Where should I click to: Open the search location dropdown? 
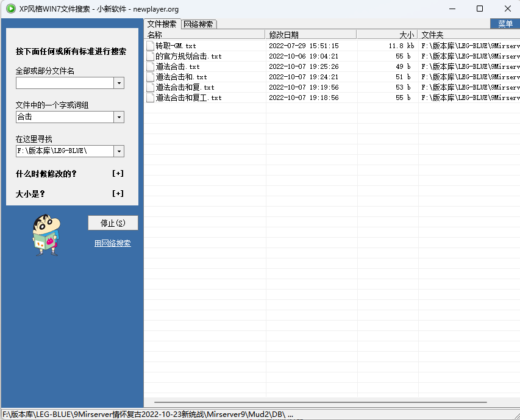click(119, 151)
